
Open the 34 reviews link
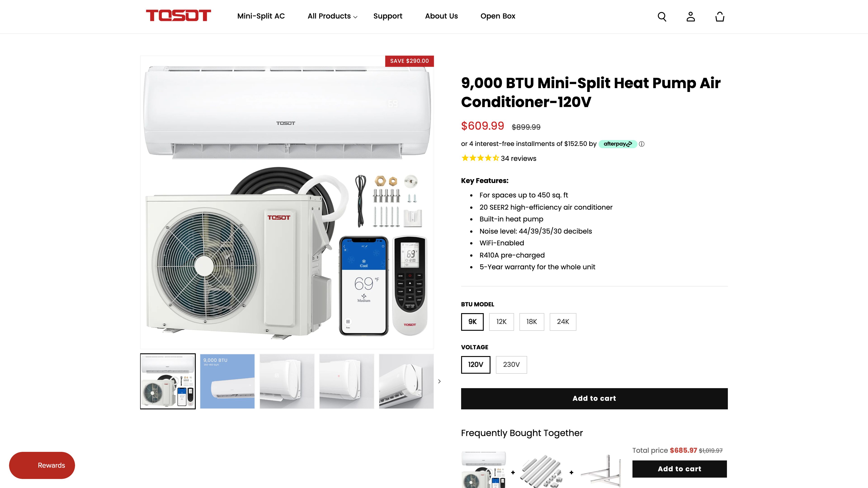tap(518, 158)
